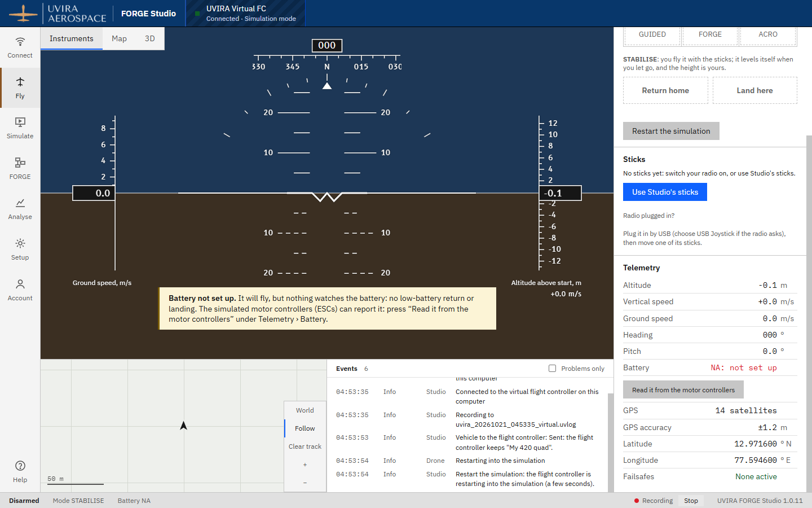Open the Fly section in the sidebar
This screenshot has width=812, height=508.
[x=20, y=88]
